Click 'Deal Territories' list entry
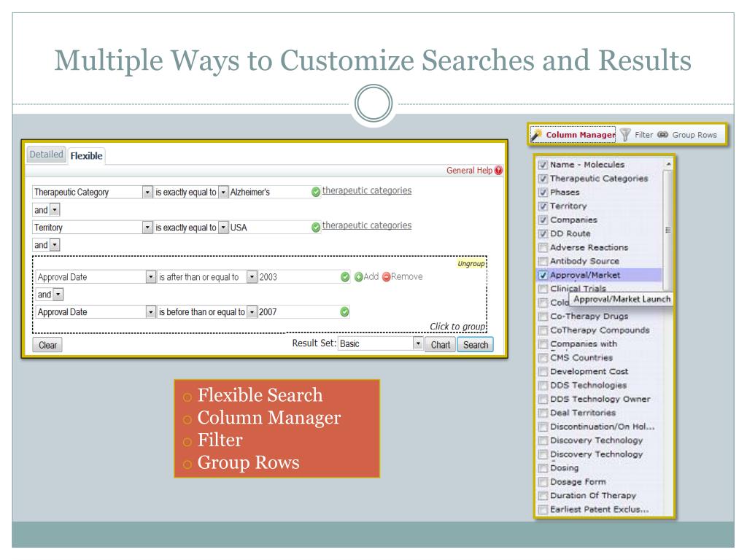The height and width of the screenshot is (560, 747). 583,413
